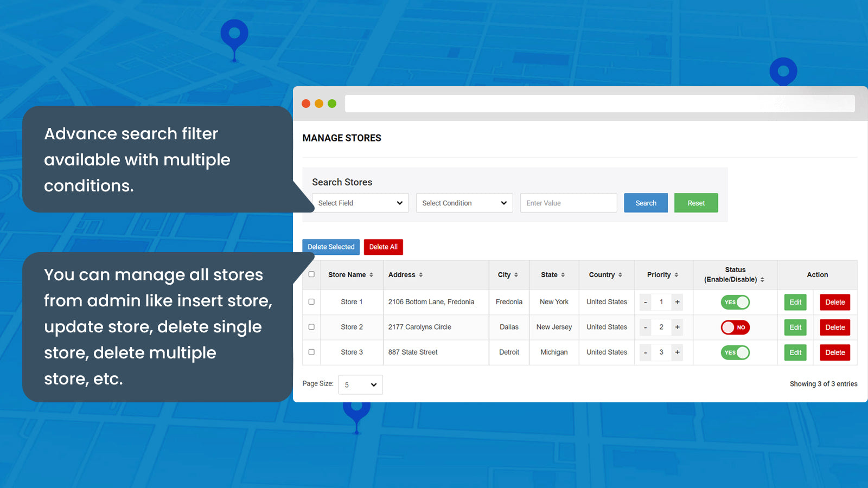Screen dimensions: 868x488
Task: Click the 'Store 1' name cell
Action: click(x=352, y=302)
